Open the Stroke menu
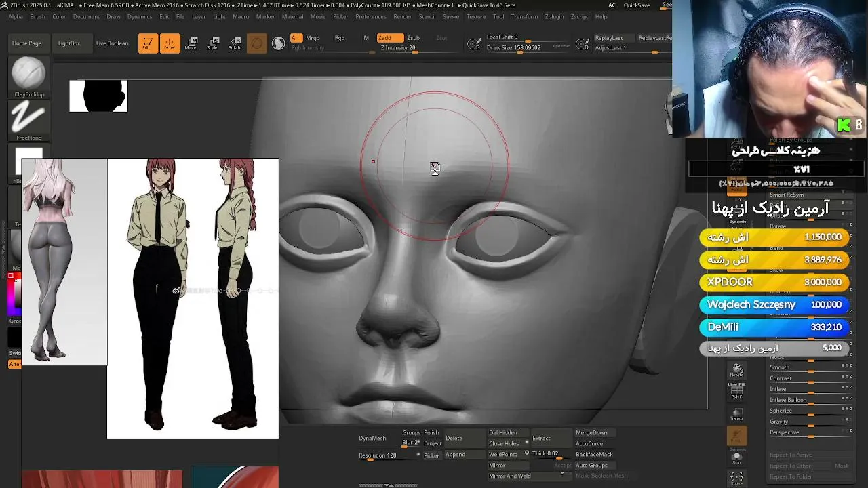The image size is (868, 488). pos(451,16)
